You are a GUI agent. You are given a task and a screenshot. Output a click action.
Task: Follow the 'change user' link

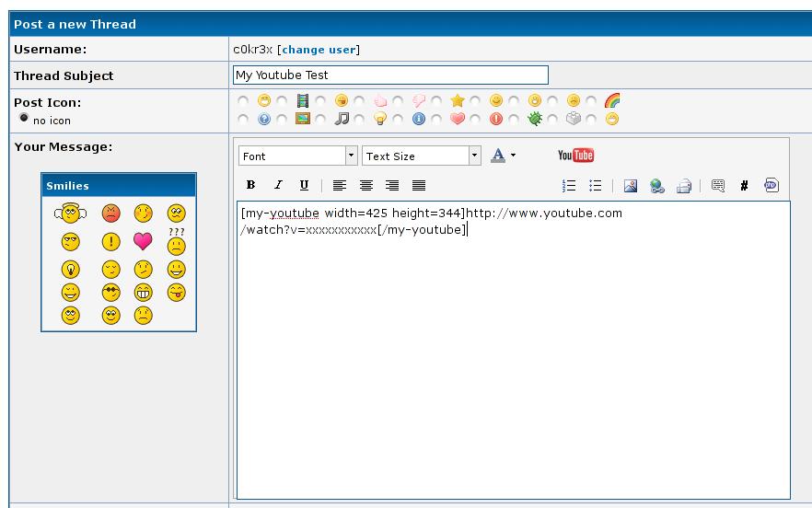pyautogui.click(x=319, y=50)
